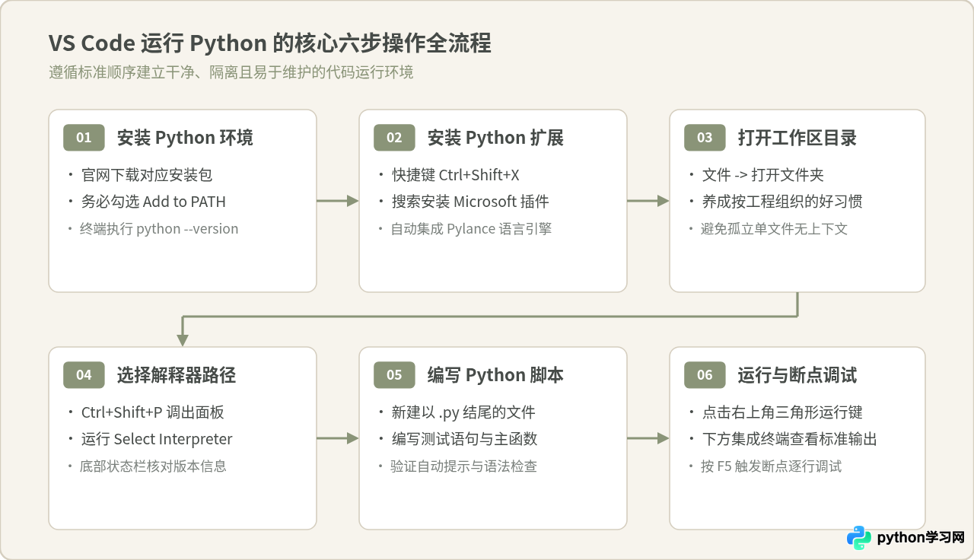Click the line "养成按工程组织的好习惯"

pos(782,202)
